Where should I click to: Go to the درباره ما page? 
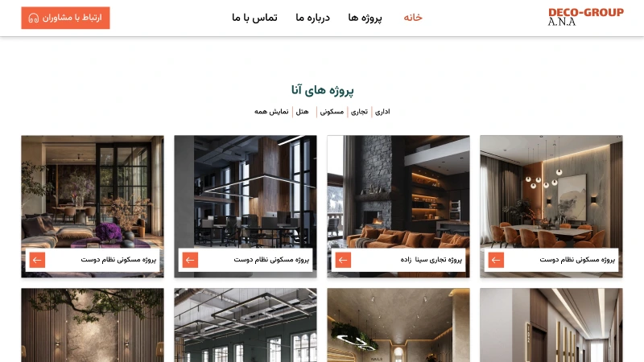pyautogui.click(x=312, y=18)
